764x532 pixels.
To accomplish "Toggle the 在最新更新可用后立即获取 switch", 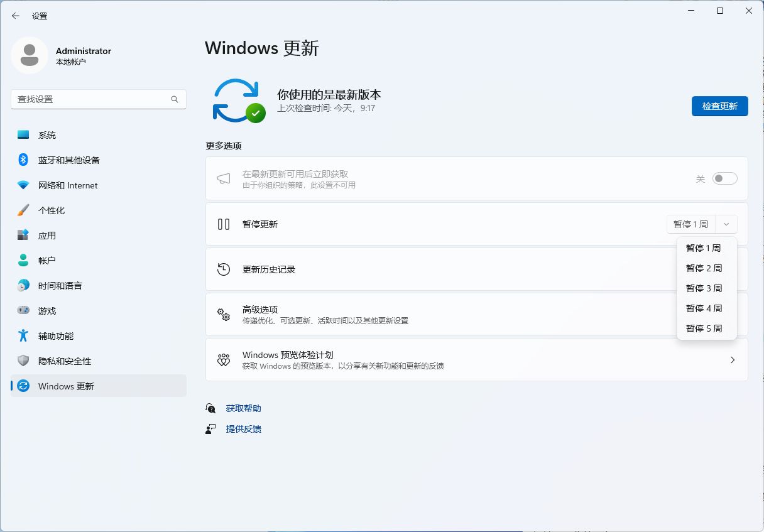I will [725, 179].
